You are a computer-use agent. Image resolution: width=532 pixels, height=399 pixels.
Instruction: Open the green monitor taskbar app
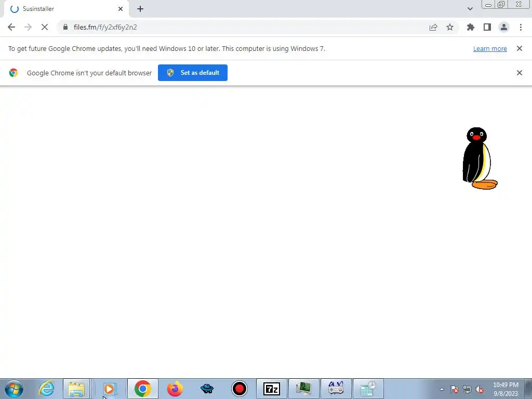click(x=303, y=389)
